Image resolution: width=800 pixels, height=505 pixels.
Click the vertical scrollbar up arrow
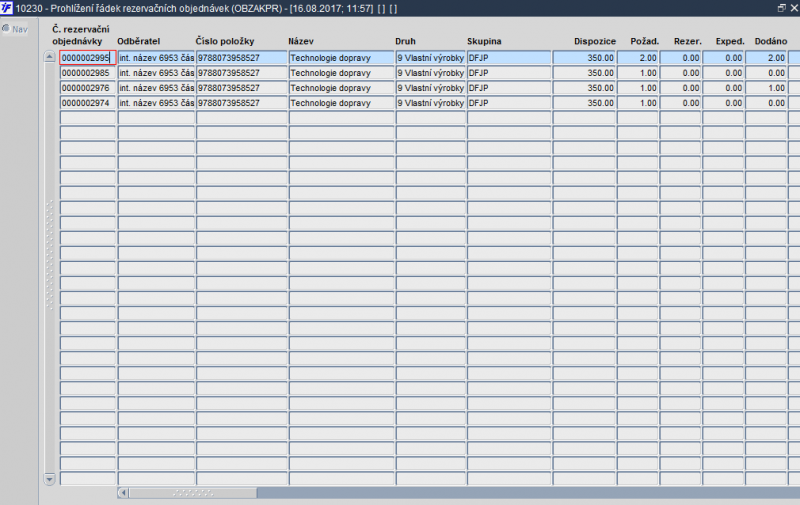(49, 57)
